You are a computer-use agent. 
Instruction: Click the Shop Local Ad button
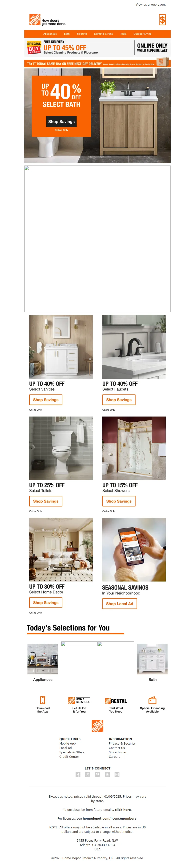[120, 604]
